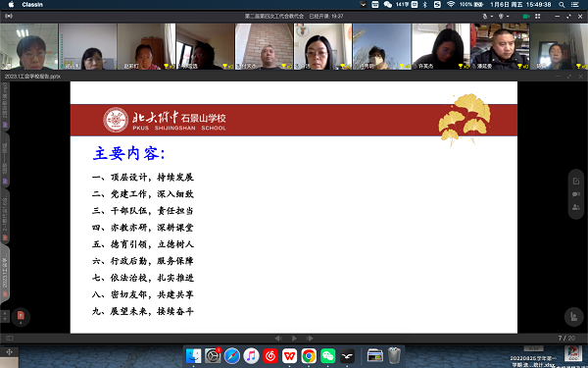Click the orange PPT file button at bottom left

coord(21,316)
